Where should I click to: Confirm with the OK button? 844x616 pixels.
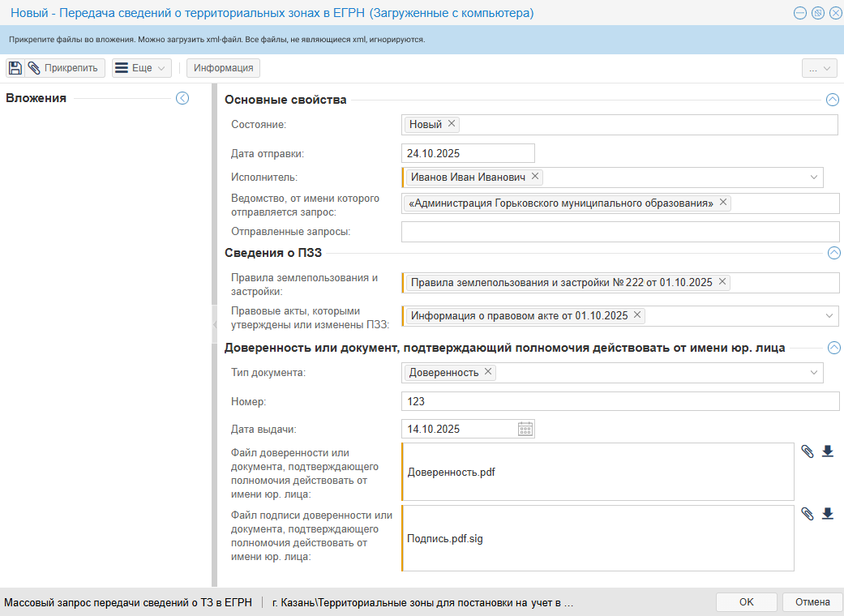746,602
